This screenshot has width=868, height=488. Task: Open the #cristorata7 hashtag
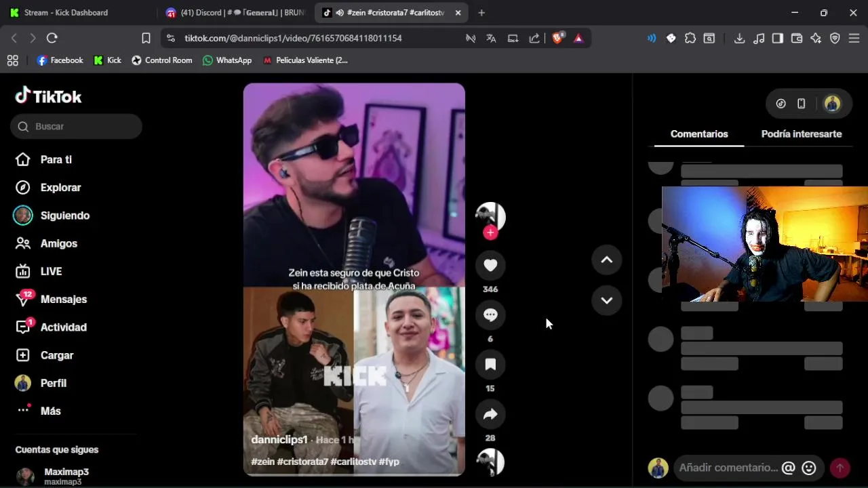click(x=302, y=462)
